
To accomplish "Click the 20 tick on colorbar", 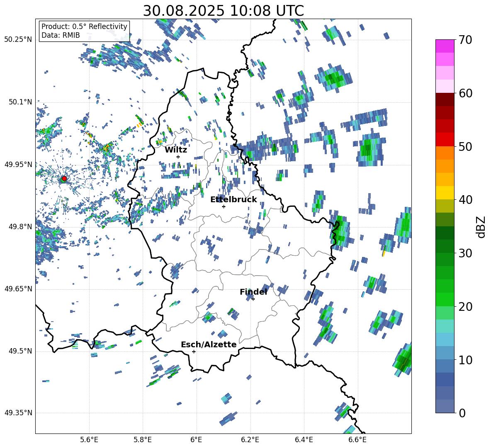I will click(465, 307).
